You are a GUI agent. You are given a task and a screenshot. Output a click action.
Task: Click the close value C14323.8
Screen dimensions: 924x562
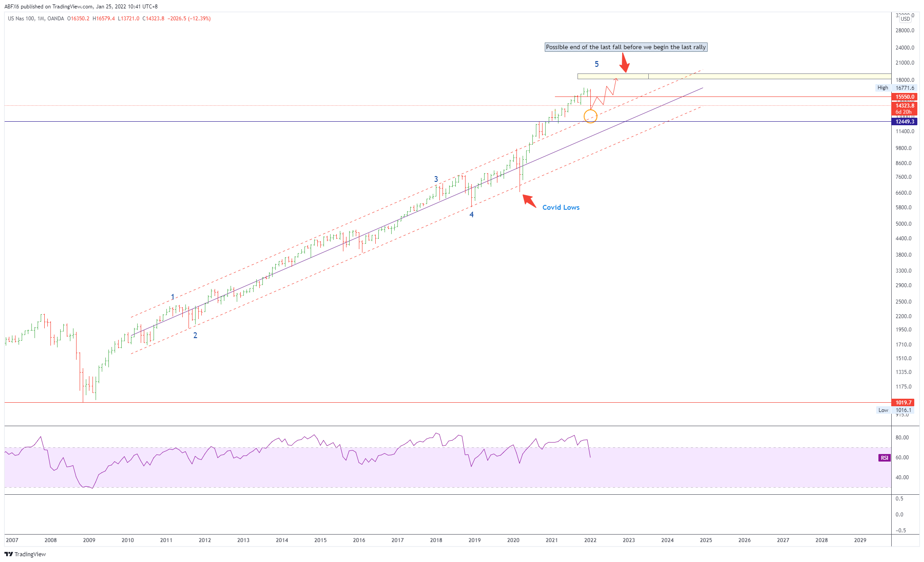(154, 19)
